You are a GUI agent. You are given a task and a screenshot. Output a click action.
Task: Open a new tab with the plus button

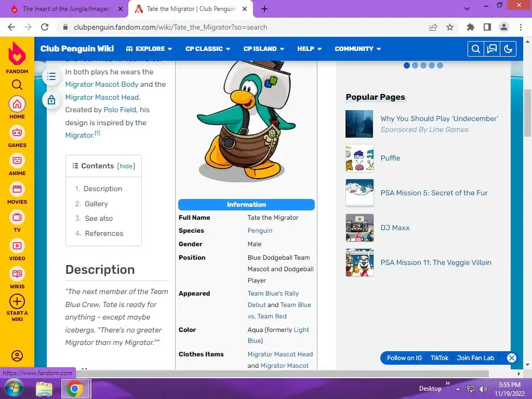click(264, 9)
